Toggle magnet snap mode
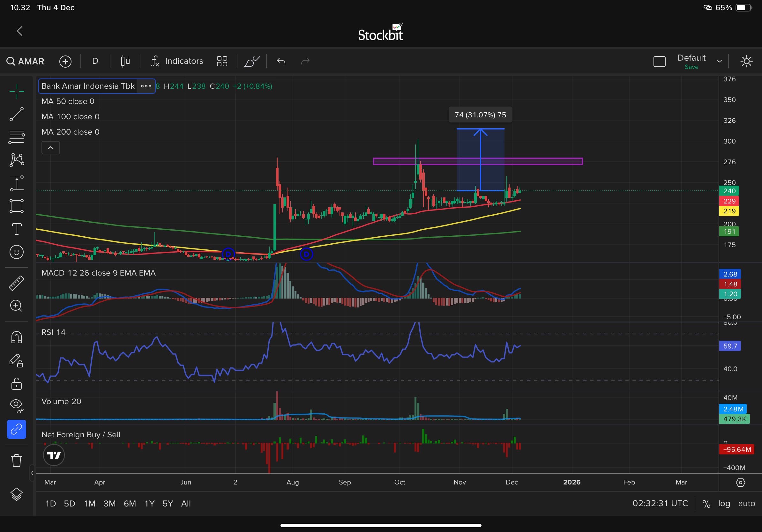This screenshot has height=532, width=762. tap(17, 337)
